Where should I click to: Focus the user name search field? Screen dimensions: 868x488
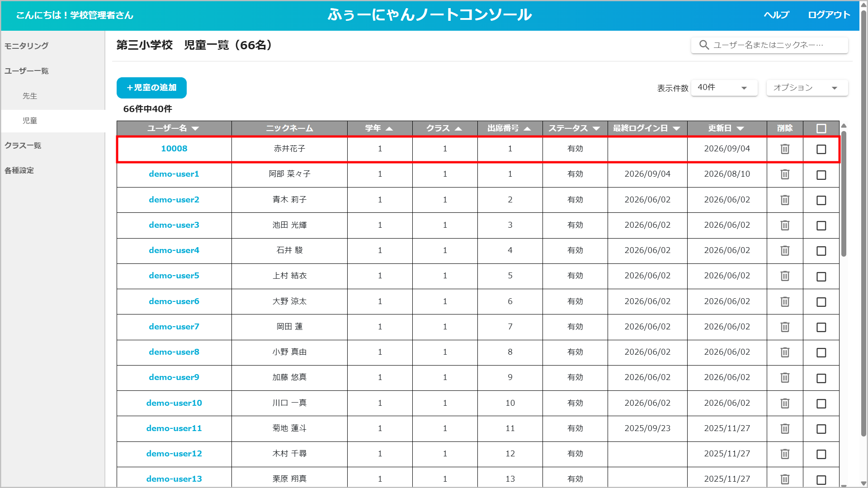click(769, 45)
